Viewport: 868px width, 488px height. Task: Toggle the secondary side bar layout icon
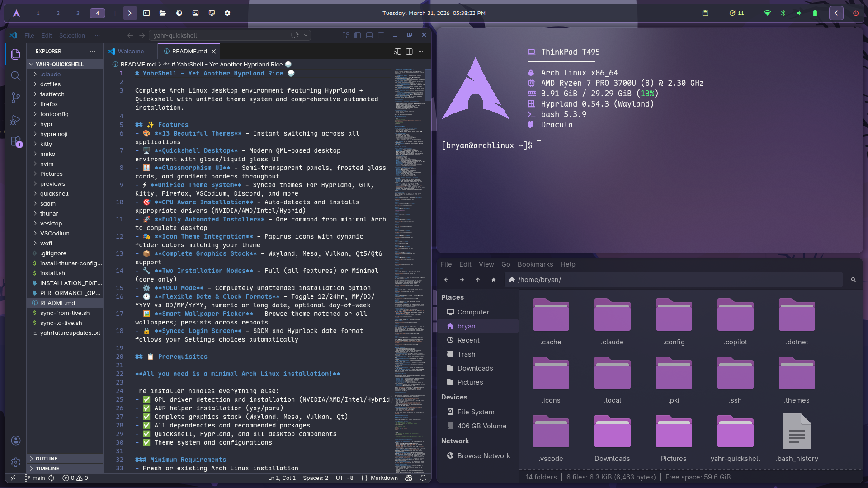(381, 35)
